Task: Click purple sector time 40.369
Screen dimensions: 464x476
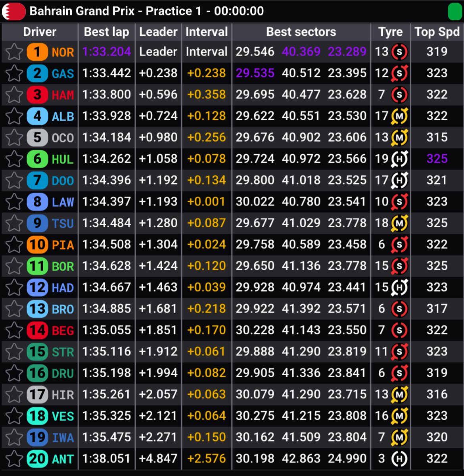Action: pos(301,52)
